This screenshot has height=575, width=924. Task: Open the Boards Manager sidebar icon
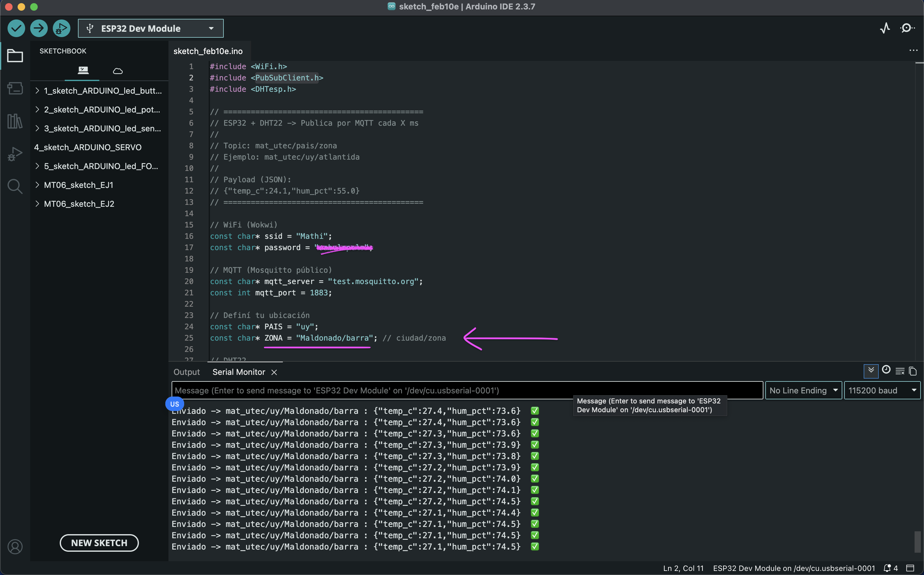coord(15,88)
